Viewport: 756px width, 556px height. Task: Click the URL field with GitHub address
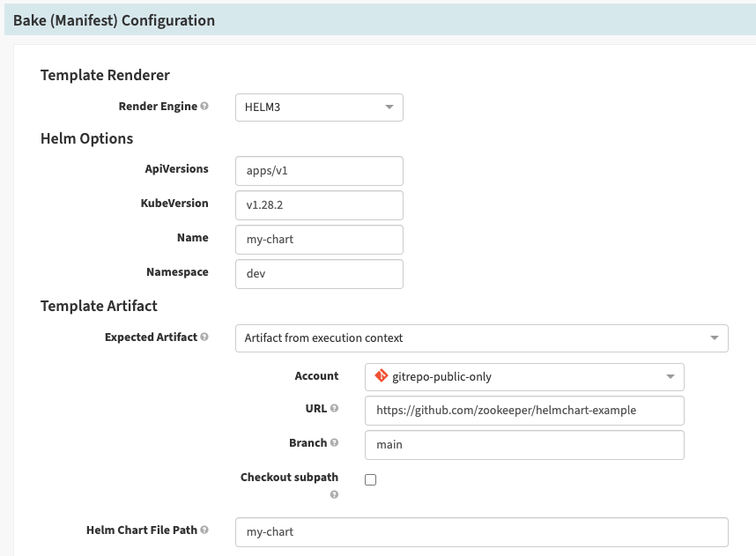tap(523, 411)
